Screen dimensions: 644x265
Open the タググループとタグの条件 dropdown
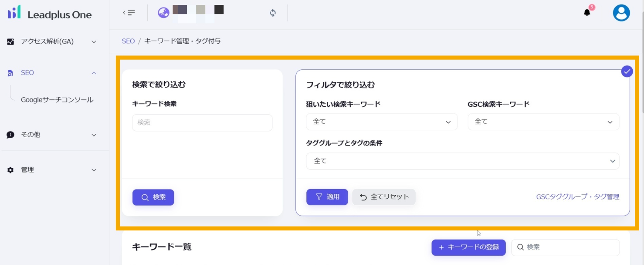[462, 161]
